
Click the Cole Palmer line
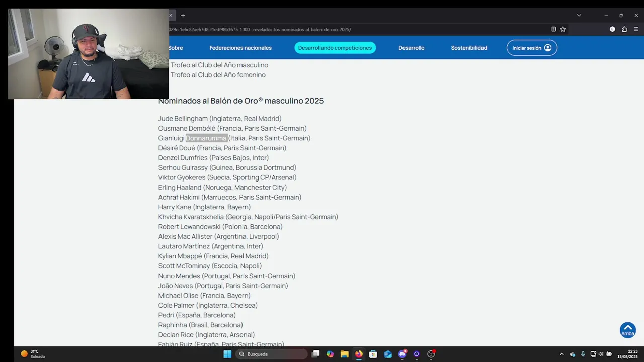pyautogui.click(x=208, y=305)
